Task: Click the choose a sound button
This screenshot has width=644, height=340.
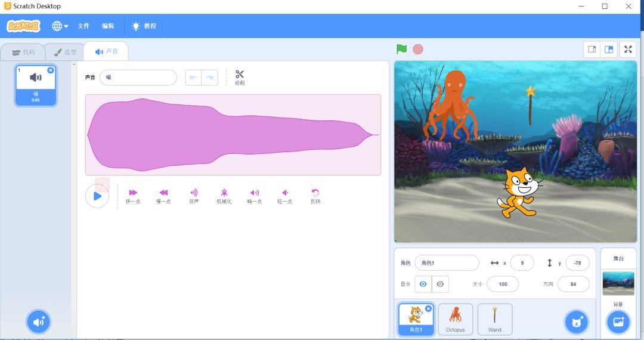Action: (x=39, y=322)
